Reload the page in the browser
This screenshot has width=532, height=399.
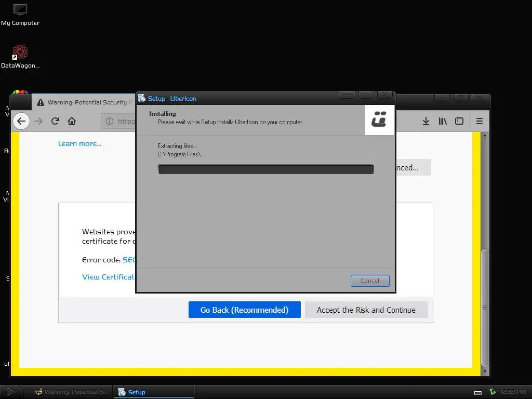pos(55,121)
